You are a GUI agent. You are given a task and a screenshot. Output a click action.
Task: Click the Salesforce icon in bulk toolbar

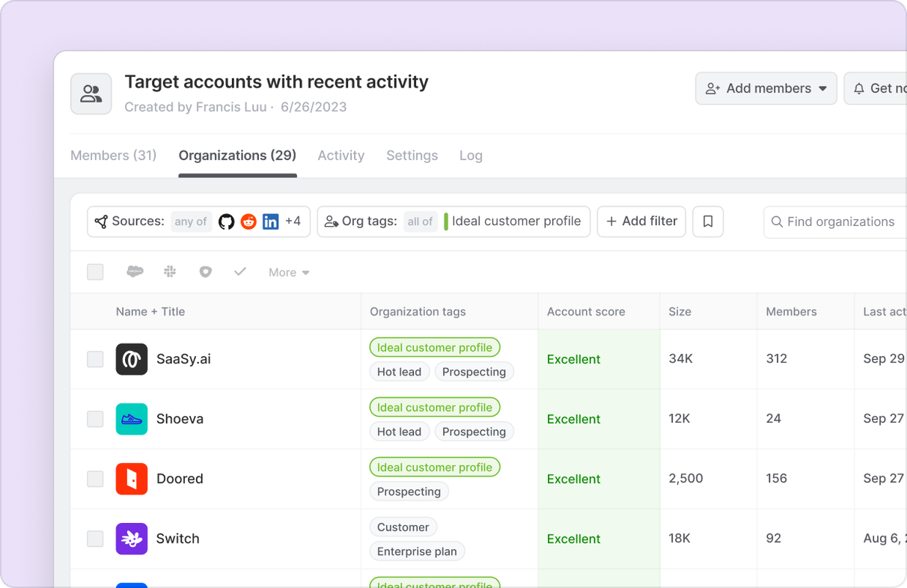coord(135,272)
